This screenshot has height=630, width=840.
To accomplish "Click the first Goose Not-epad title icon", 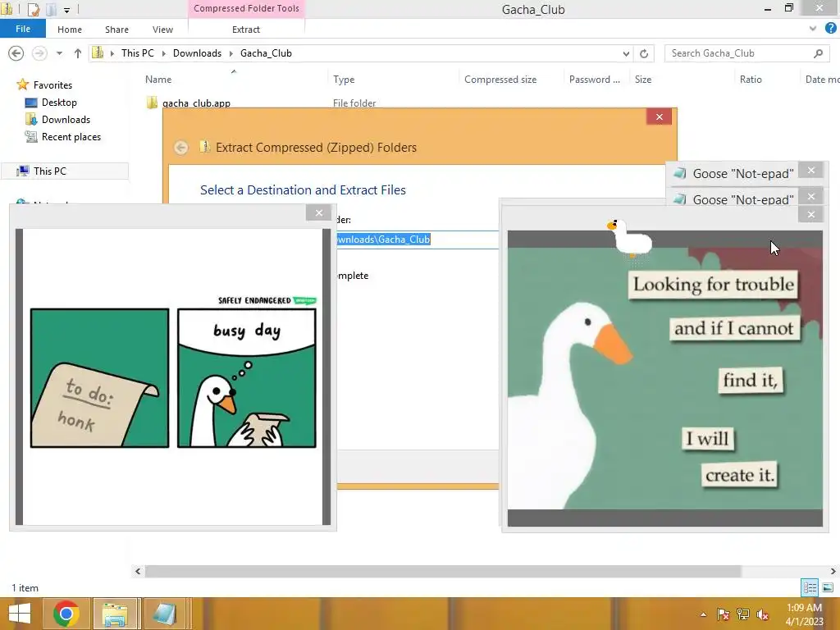I will pyautogui.click(x=680, y=173).
